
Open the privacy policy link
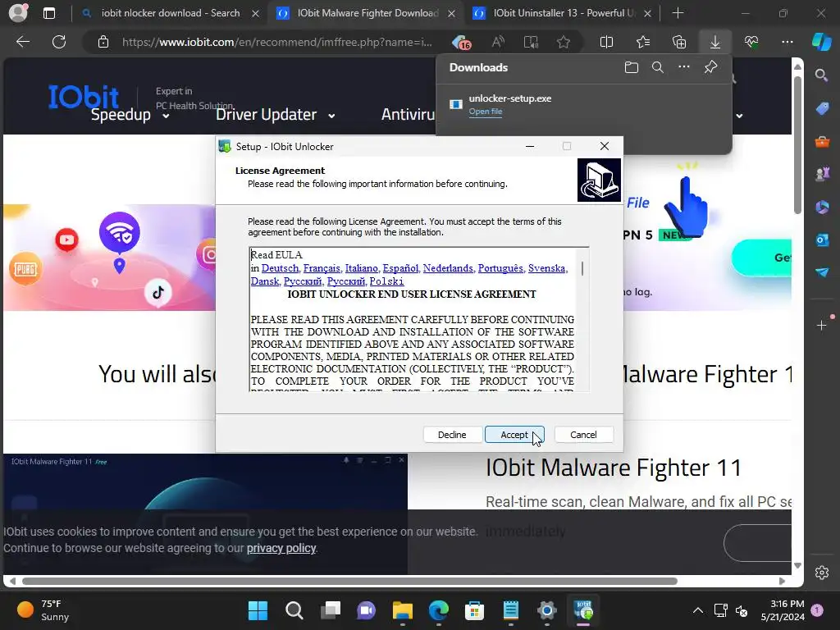pyautogui.click(x=281, y=548)
